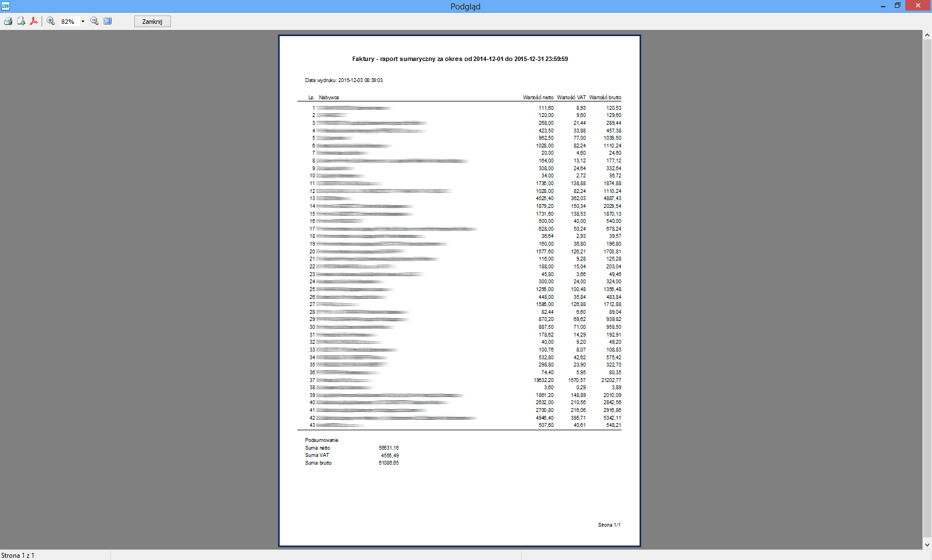Image resolution: width=932 pixels, height=560 pixels.
Task: Click the scroll down arrow of the vertical scrollbar
Action: click(927, 545)
